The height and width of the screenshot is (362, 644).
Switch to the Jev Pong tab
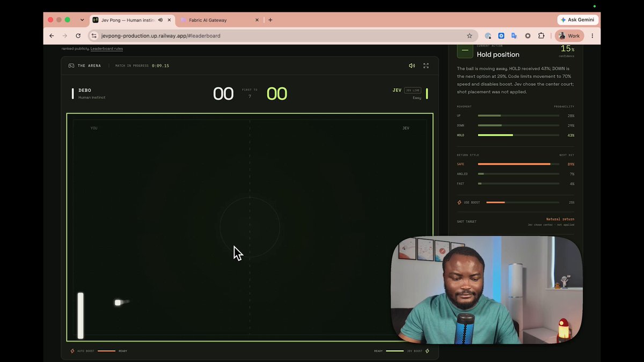131,20
